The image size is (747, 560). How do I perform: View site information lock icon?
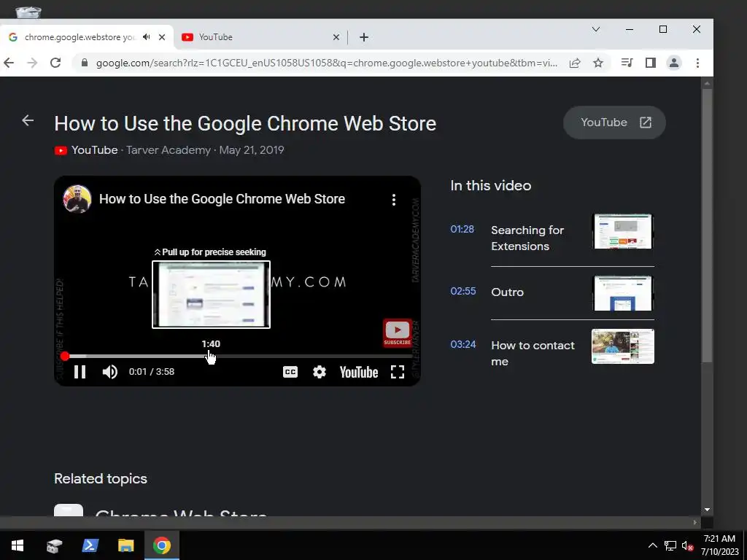(85, 63)
